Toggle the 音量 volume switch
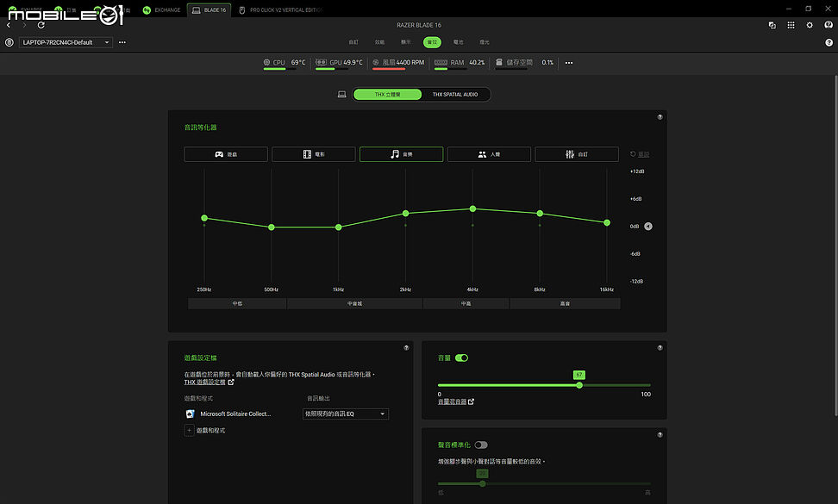 (x=462, y=358)
